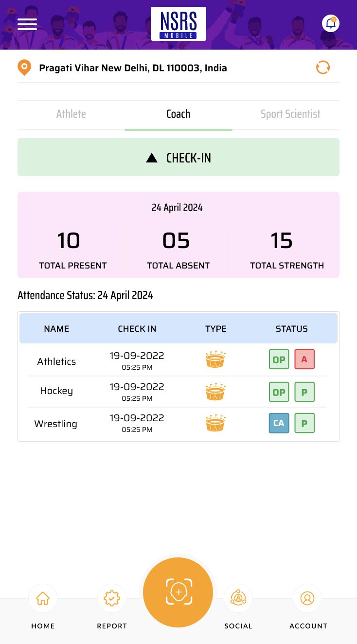Tap the face scan button

click(178, 592)
